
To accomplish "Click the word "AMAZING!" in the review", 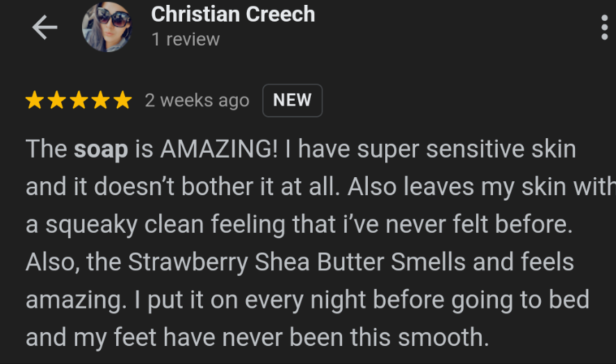I will [214, 150].
